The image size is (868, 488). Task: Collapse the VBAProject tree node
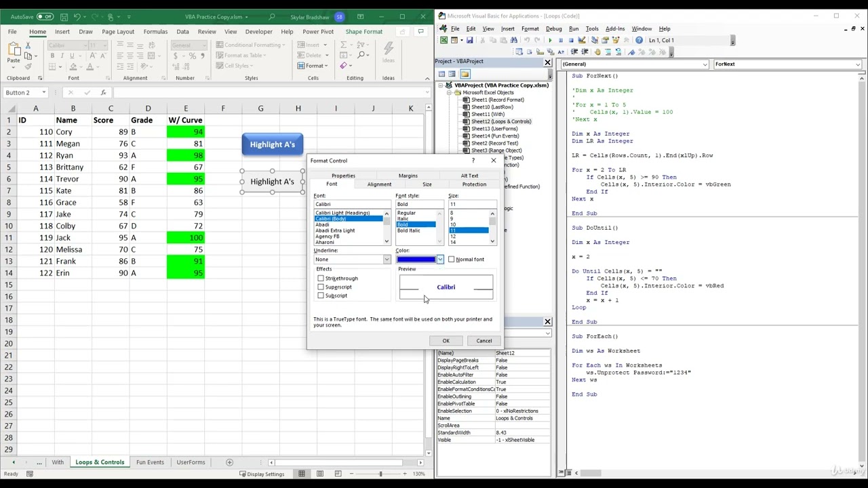[x=440, y=85]
